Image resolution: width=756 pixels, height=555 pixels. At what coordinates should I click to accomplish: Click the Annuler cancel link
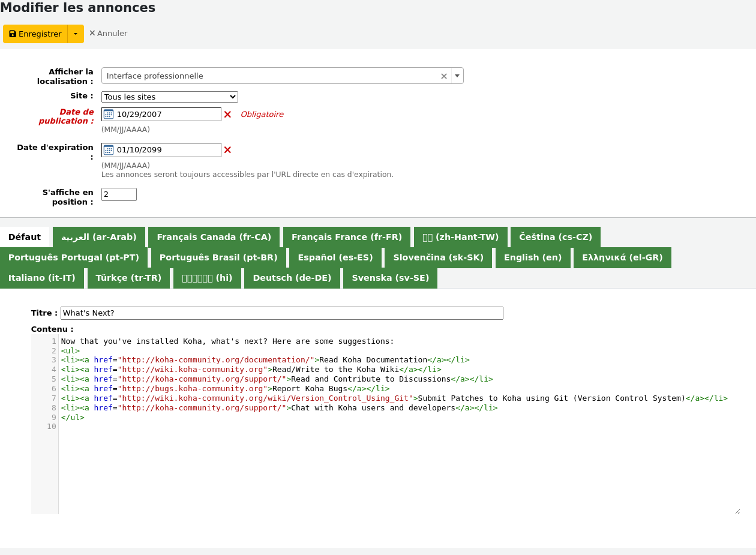(108, 34)
